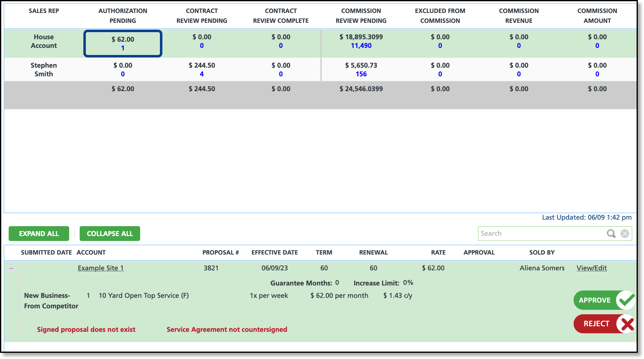Click the green Approve checkmark icon
Screen dimensions: 644x359
626,300
